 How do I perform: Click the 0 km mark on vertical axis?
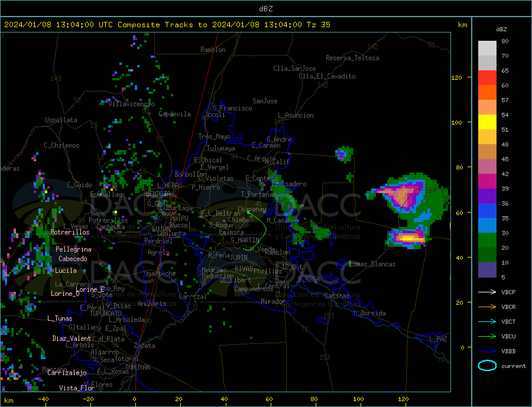click(462, 348)
